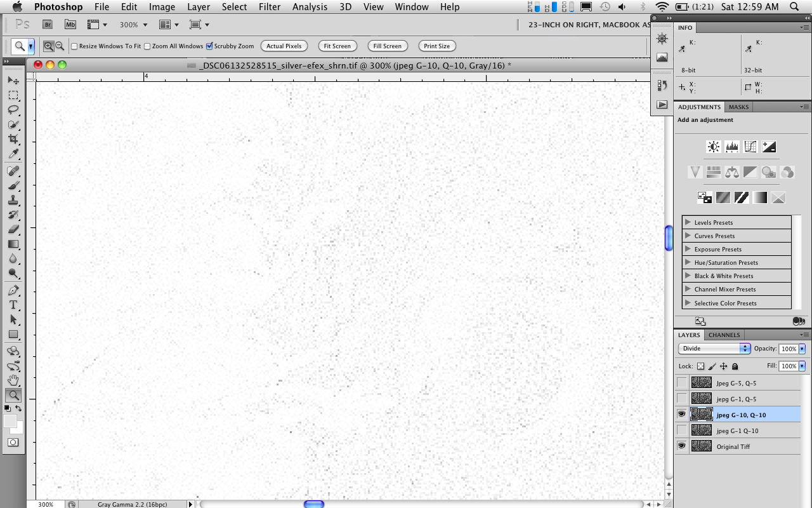
Task: Open the Layer menu
Action: (x=199, y=7)
